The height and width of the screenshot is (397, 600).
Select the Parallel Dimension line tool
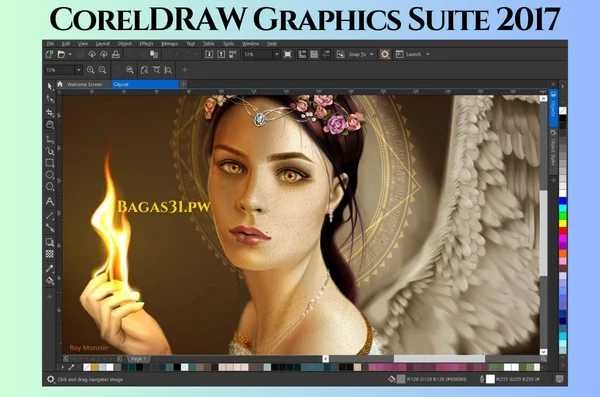click(x=49, y=216)
